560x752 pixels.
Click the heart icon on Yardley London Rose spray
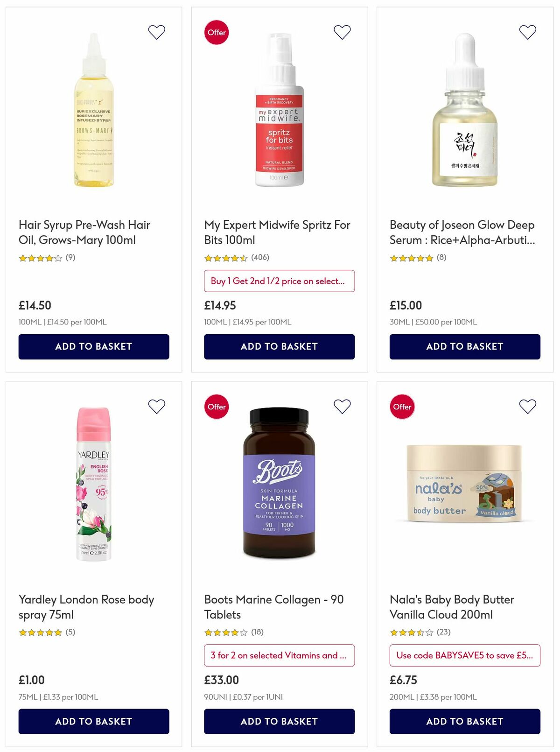point(156,406)
